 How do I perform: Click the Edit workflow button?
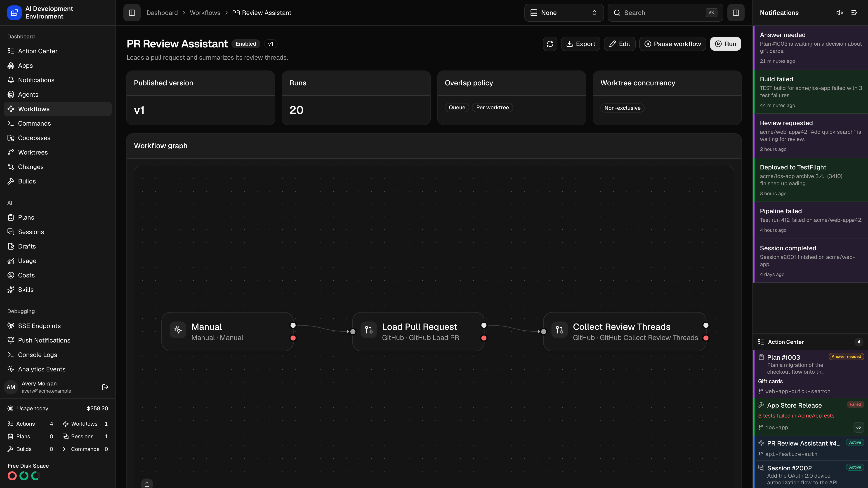[x=619, y=44]
